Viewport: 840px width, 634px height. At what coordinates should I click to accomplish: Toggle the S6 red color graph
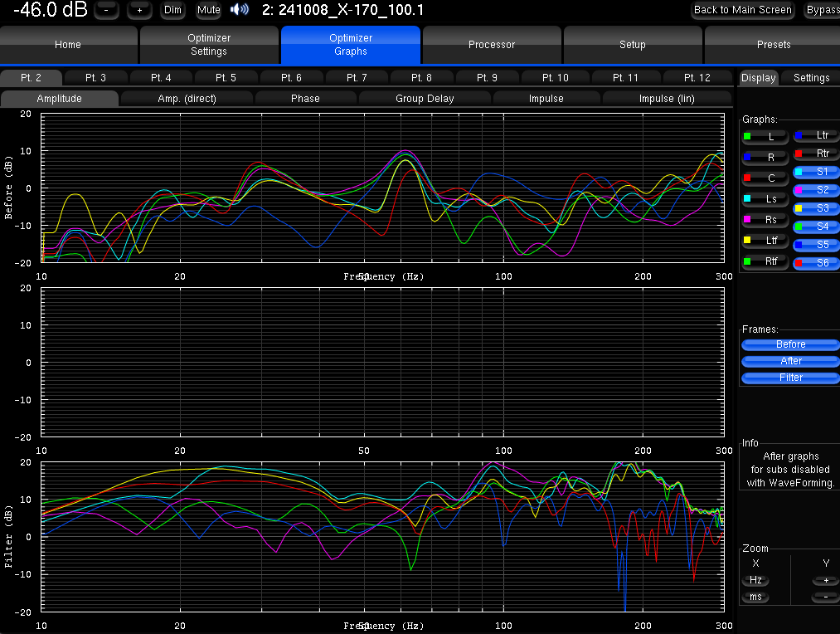(x=816, y=263)
